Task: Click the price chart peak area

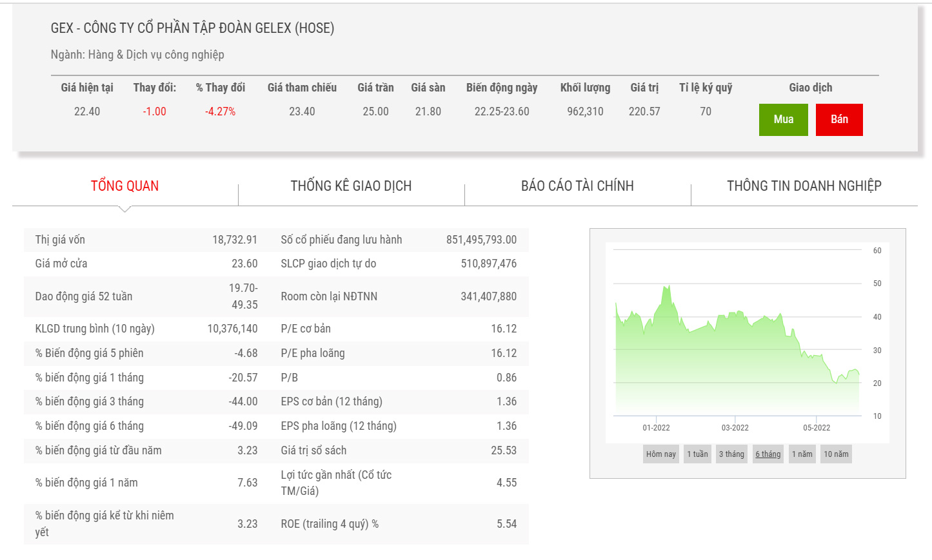Action: tap(665, 290)
